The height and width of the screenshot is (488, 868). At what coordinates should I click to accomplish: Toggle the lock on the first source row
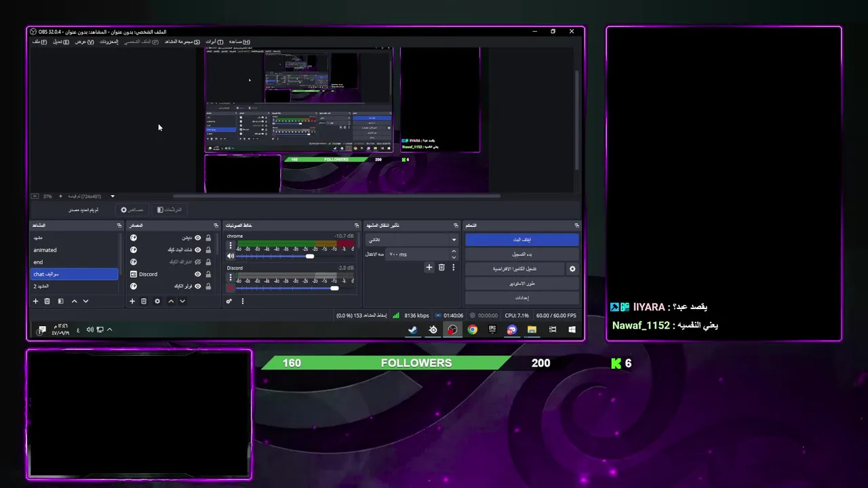[208, 238]
